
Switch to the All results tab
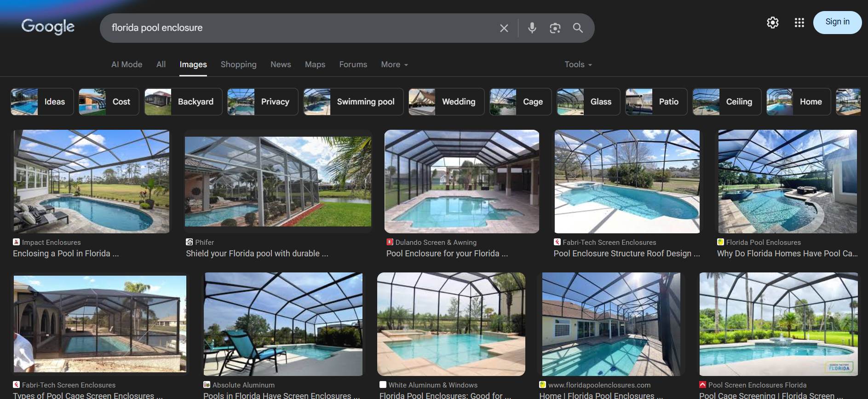161,64
